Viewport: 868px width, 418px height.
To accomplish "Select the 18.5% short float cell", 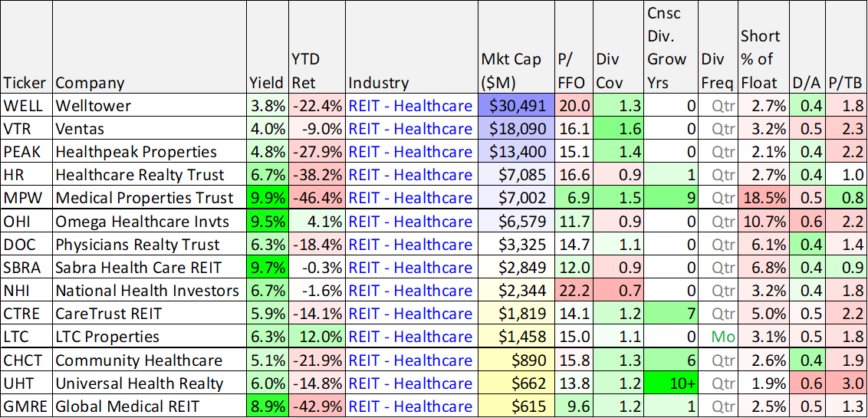I will coord(764,198).
